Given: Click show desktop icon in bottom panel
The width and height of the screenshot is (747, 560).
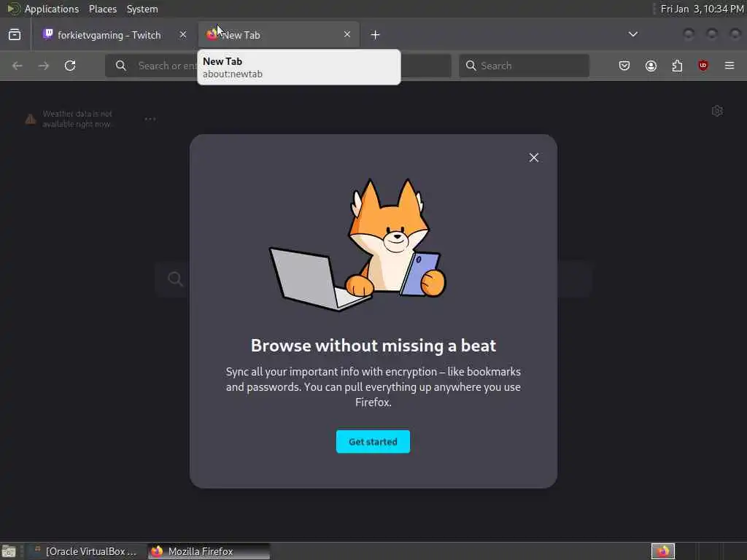Looking at the screenshot, I should click(9, 551).
